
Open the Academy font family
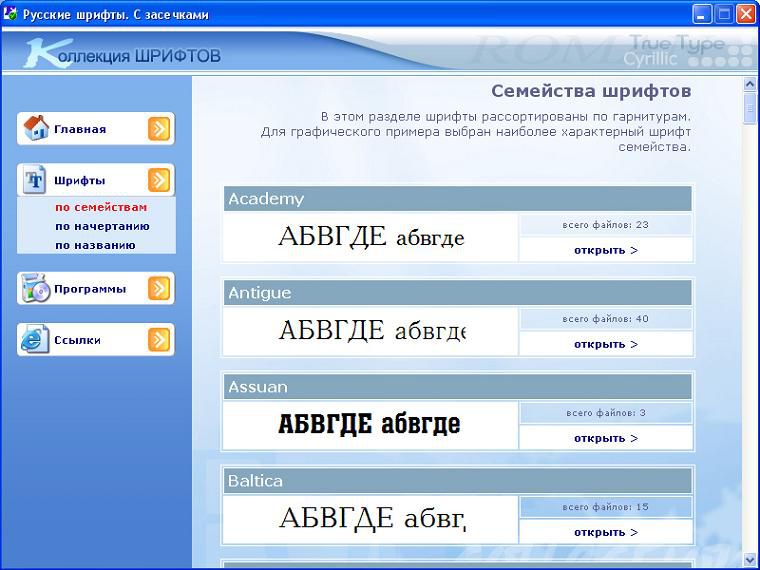click(605, 250)
